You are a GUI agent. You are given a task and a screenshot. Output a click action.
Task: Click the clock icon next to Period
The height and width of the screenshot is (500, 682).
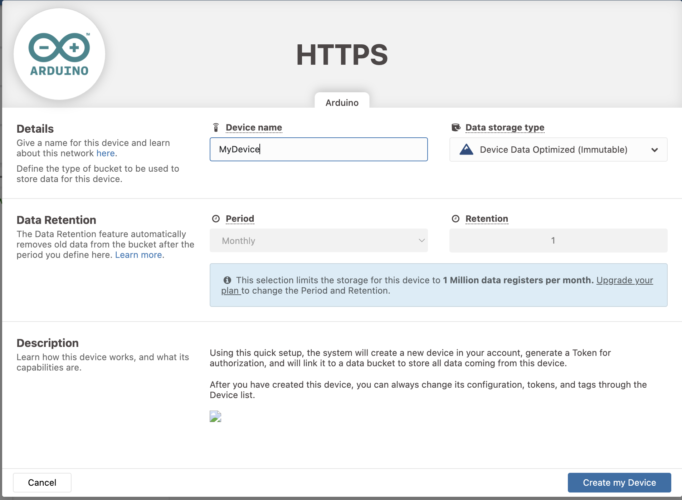(x=216, y=219)
